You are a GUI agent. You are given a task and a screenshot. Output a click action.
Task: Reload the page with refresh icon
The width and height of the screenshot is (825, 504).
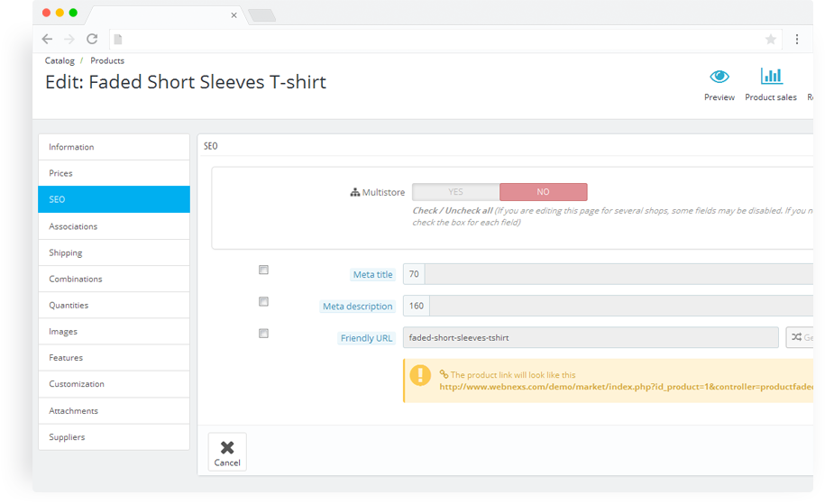click(92, 39)
